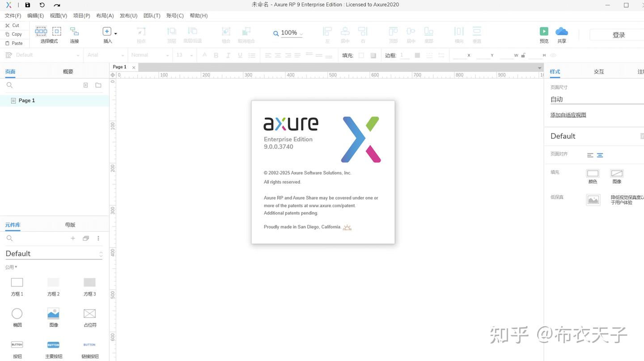Open the Arial font family dropdown
This screenshot has height=361, width=644.
tap(106, 55)
